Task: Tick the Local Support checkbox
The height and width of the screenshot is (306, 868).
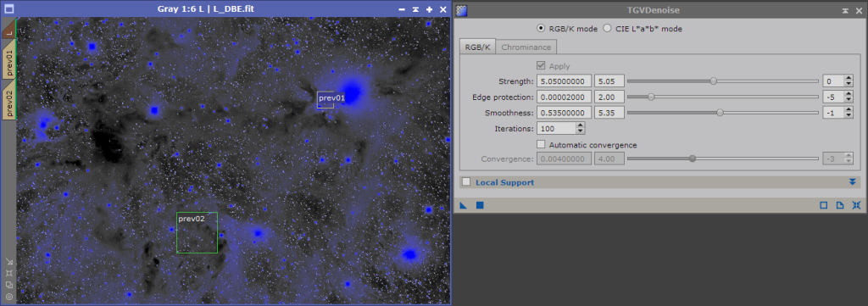Action: [x=466, y=181]
